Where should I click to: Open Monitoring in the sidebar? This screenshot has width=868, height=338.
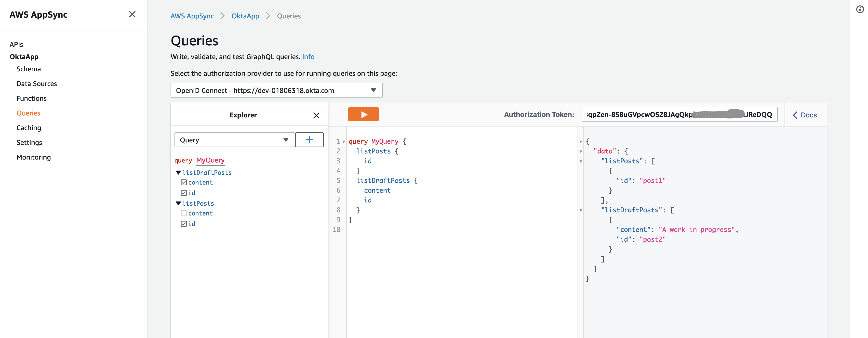point(33,157)
